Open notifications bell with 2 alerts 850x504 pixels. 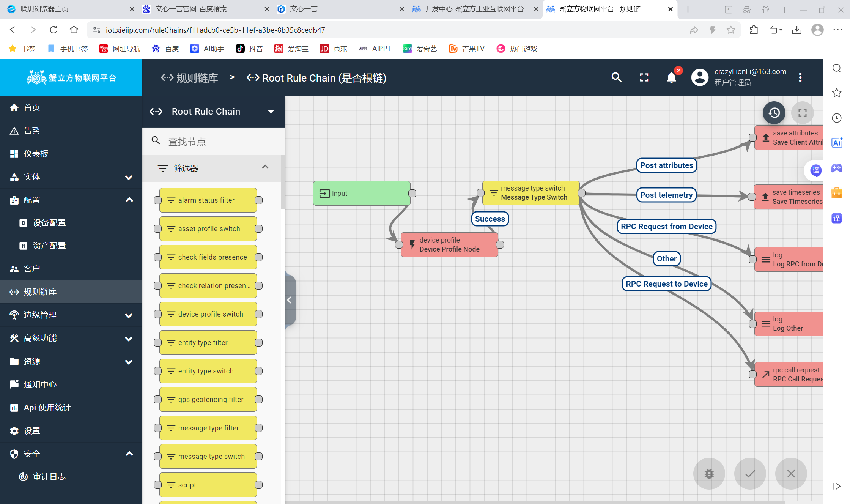(671, 77)
